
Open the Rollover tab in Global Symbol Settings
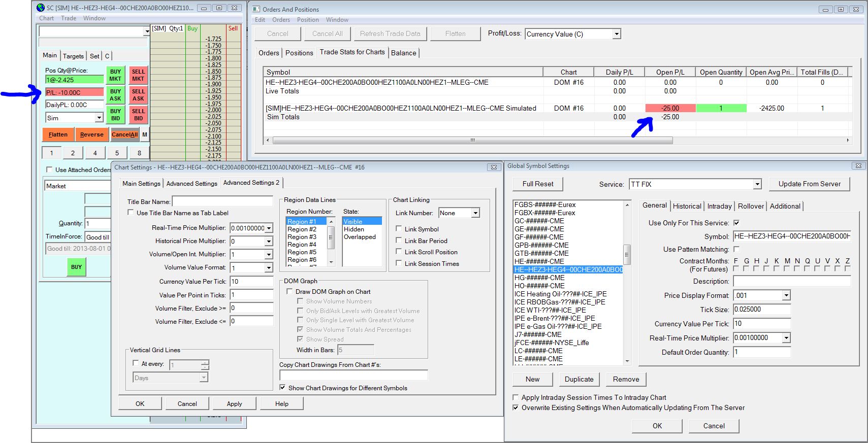(751, 206)
